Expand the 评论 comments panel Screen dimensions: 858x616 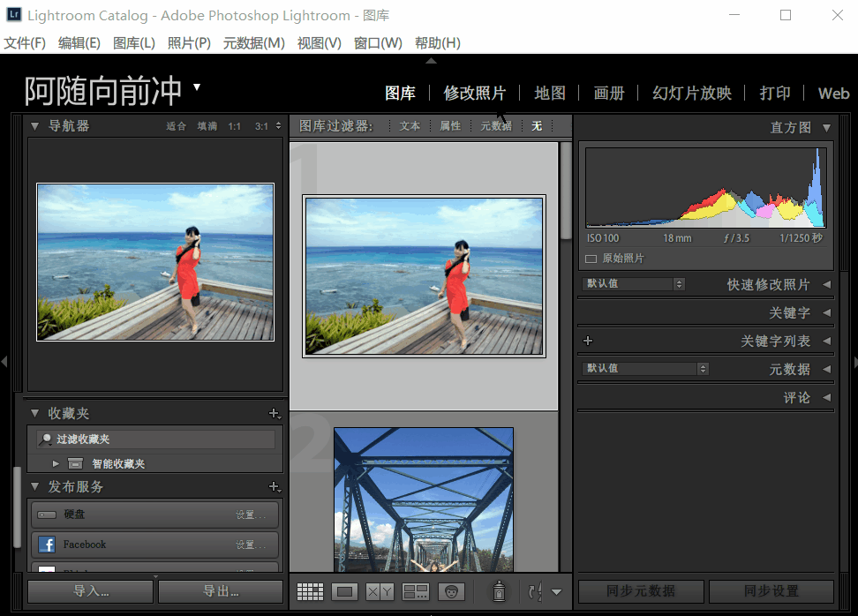(827, 398)
